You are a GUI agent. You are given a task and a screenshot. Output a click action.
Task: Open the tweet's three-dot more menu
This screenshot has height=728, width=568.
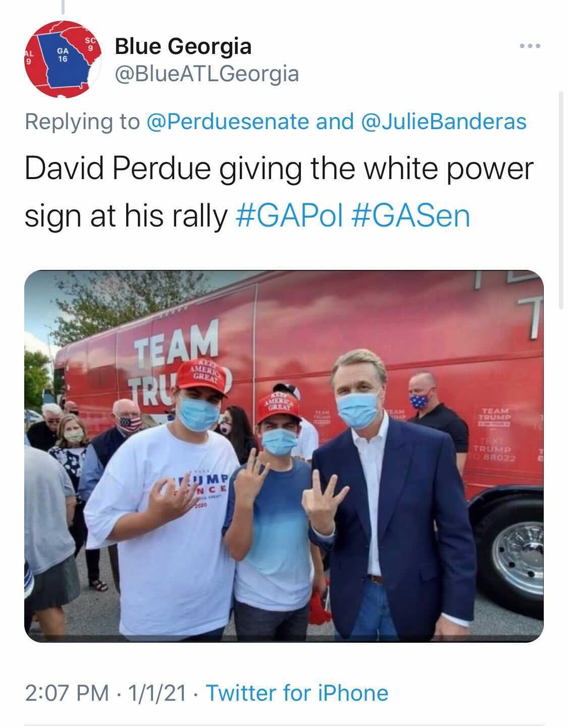pyautogui.click(x=530, y=46)
